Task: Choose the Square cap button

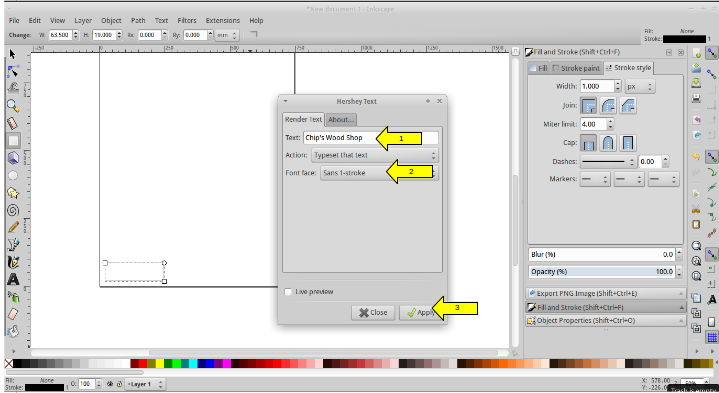Action: pyautogui.click(x=628, y=143)
